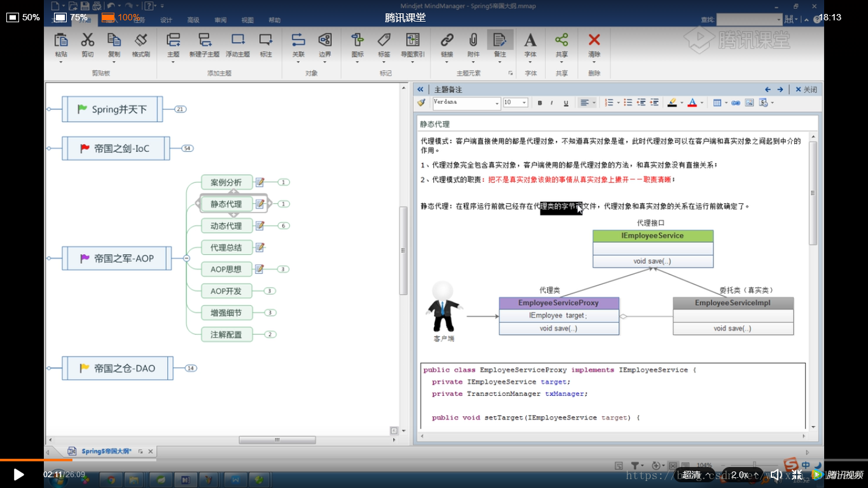Expand the 帝国之仓-DAO subtopic count 14
Image resolution: width=868 pixels, height=488 pixels.
[191, 368]
